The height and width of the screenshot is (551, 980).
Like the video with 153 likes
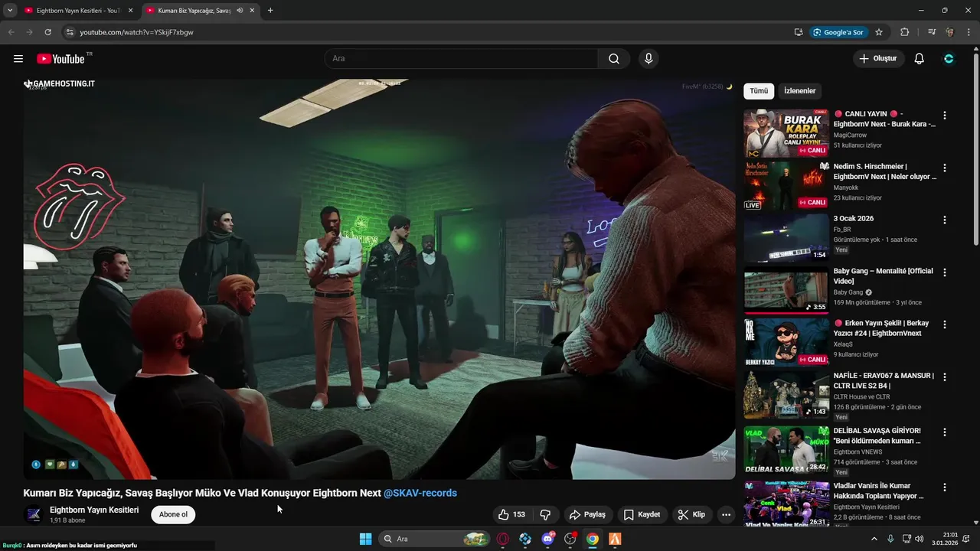(512, 514)
